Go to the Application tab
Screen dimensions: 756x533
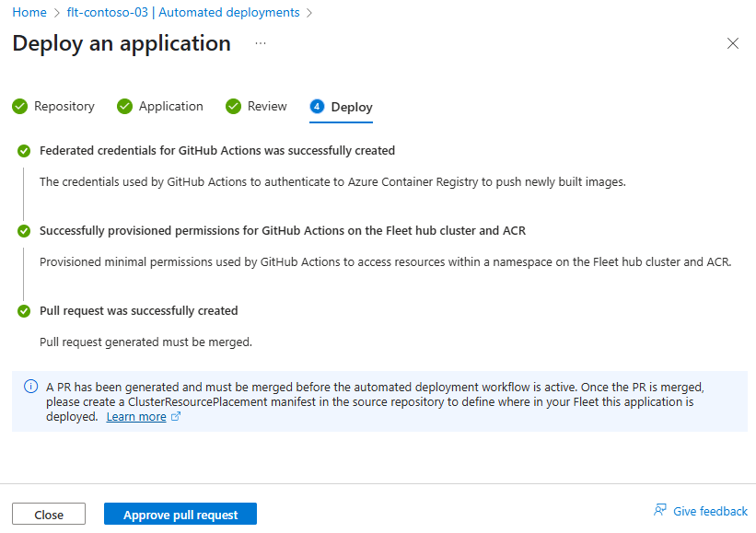170,107
